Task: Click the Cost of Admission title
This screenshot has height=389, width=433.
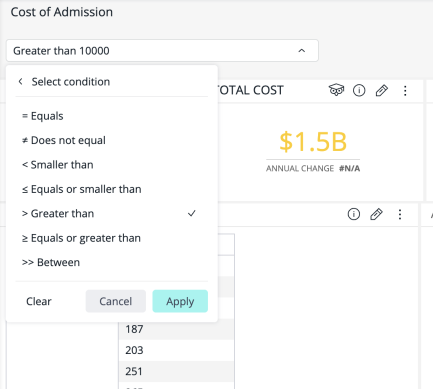Action: click(62, 12)
